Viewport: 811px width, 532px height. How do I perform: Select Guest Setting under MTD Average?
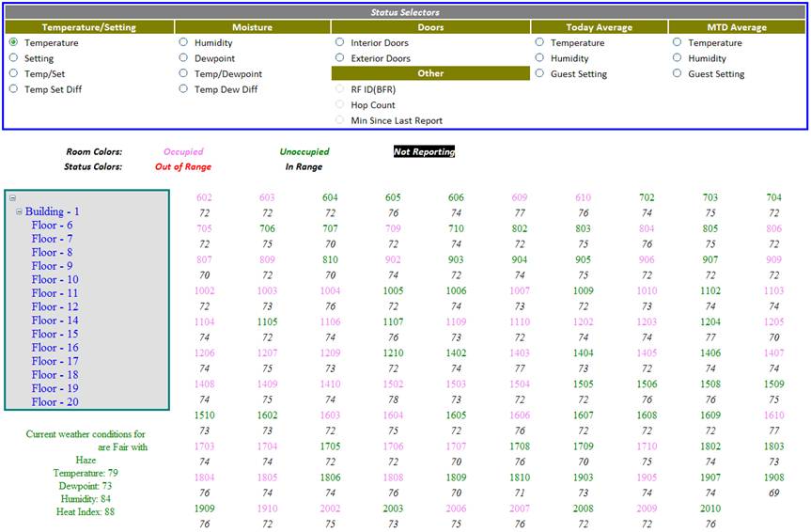677,73
